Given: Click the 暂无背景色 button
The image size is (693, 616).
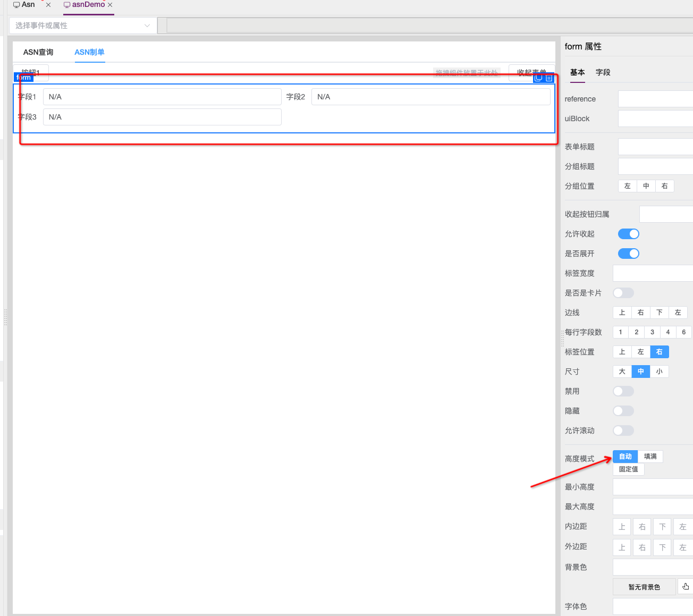Looking at the screenshot, I should (x=644, y=587).
